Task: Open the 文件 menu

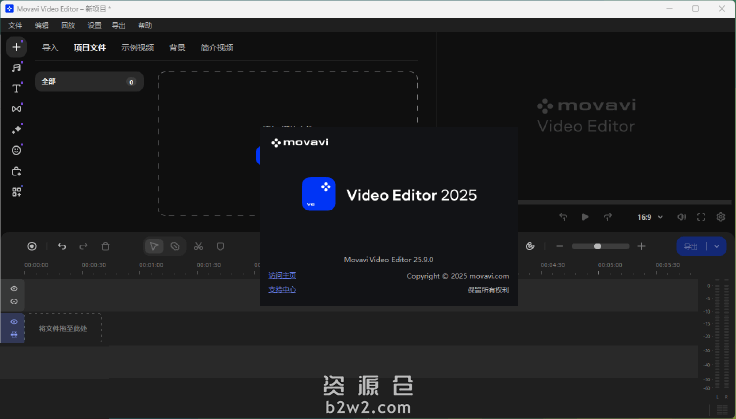Action: (x=15, y=25)
